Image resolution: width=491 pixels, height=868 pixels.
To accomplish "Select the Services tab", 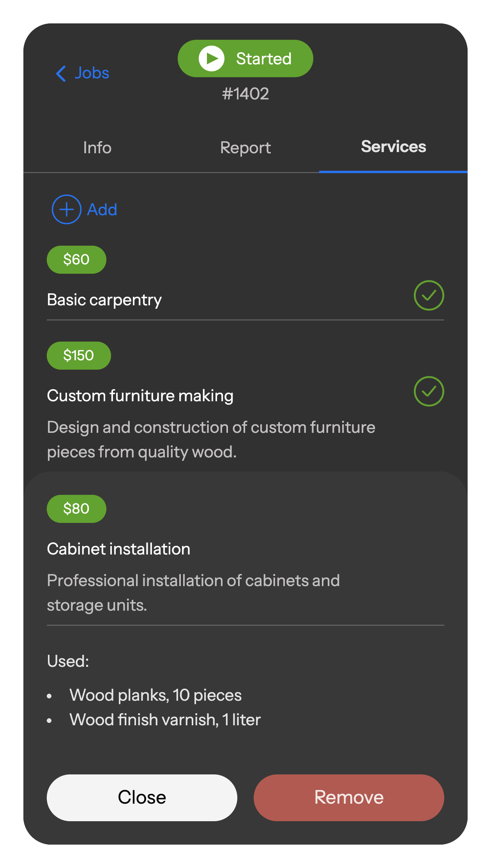I will pos(393,147).
